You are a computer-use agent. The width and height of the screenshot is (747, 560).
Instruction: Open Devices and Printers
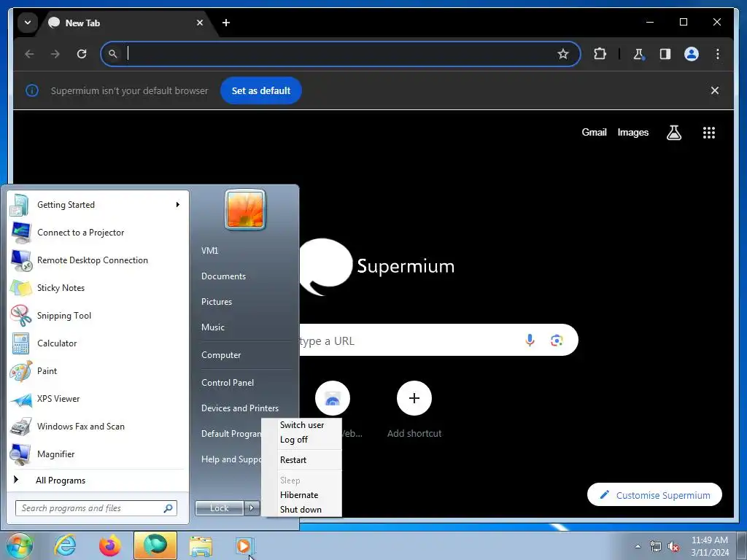coord(239,408)
